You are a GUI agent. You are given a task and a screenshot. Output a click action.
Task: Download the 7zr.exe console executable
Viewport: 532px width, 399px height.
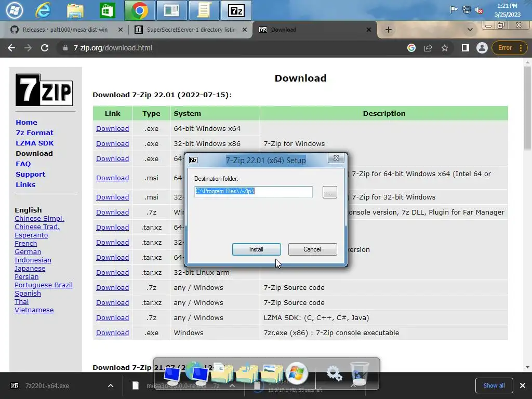(x=112, y=333)
